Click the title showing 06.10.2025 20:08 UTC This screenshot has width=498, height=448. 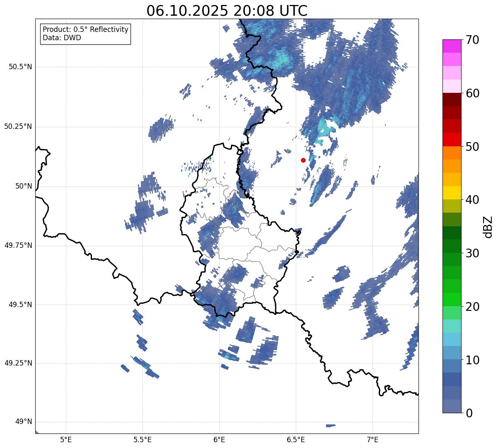pyautogui.click(x=227, y=11)
